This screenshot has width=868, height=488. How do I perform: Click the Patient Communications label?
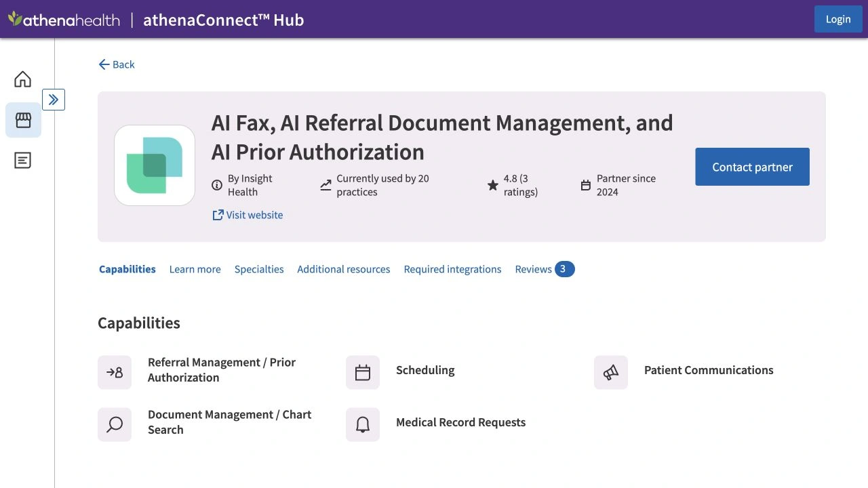coord(709,370)
